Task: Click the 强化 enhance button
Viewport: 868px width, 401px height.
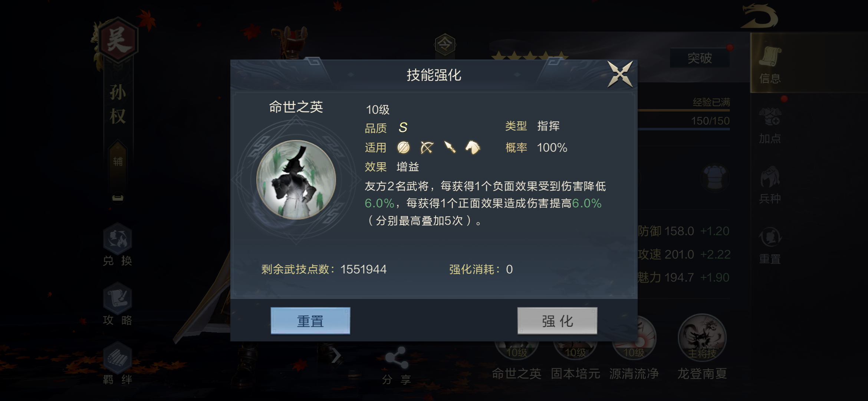Action: pyautogui.click(x=557, y=320)
